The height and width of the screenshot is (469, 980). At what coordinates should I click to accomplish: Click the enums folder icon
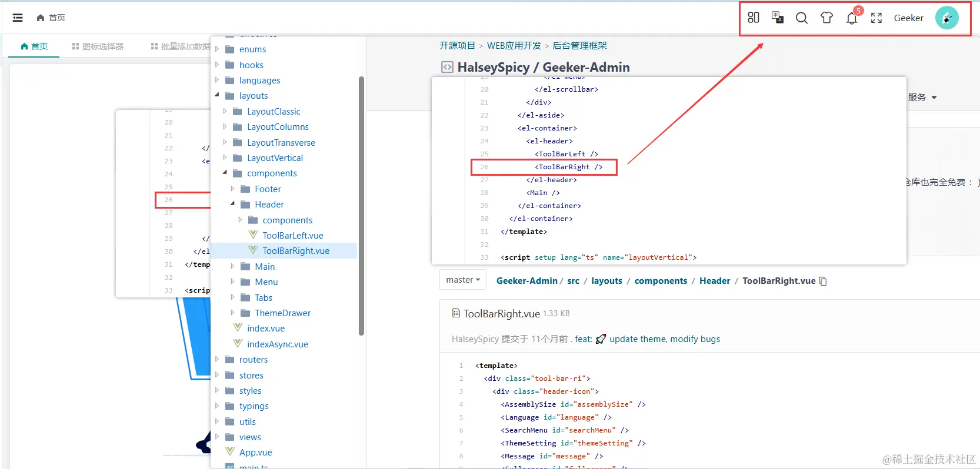point(230,49)
